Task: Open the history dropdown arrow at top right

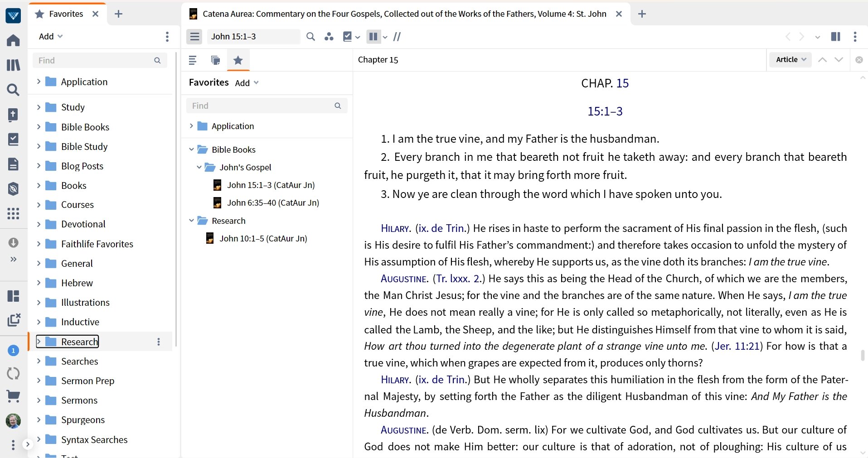Action: click(x=818, y=37)
